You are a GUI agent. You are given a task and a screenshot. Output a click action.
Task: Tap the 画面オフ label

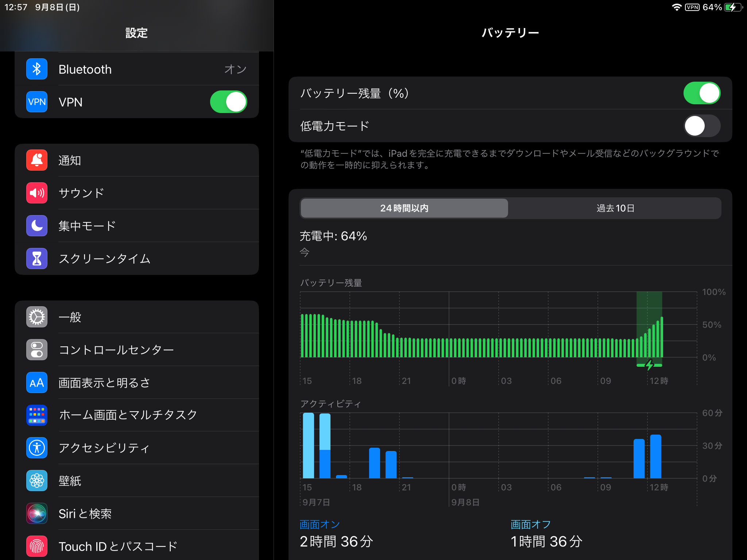[x=531, y=524]
